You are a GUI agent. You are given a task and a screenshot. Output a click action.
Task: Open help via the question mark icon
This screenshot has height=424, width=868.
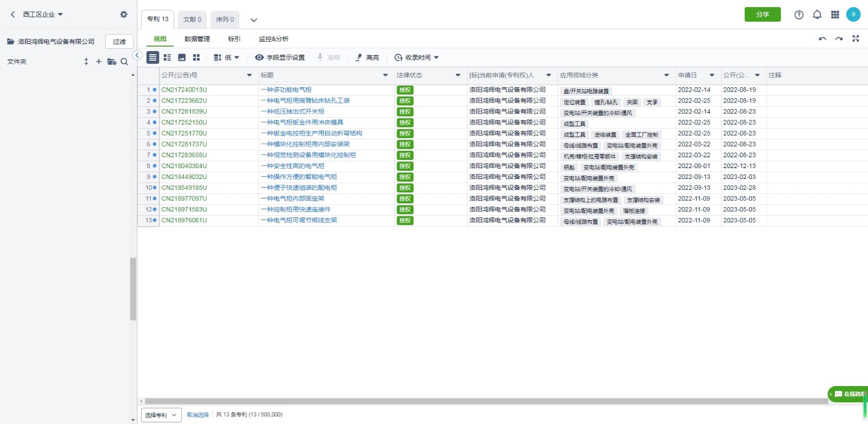pyautogui.click(x=799, y=15)
